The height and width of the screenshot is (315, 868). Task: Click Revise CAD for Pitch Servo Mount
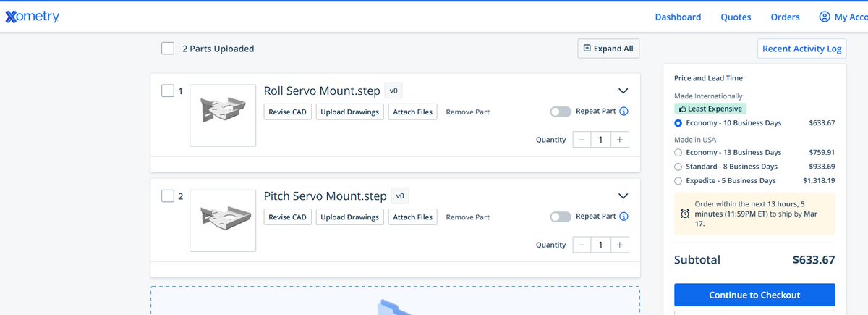[x=287, y=217]
